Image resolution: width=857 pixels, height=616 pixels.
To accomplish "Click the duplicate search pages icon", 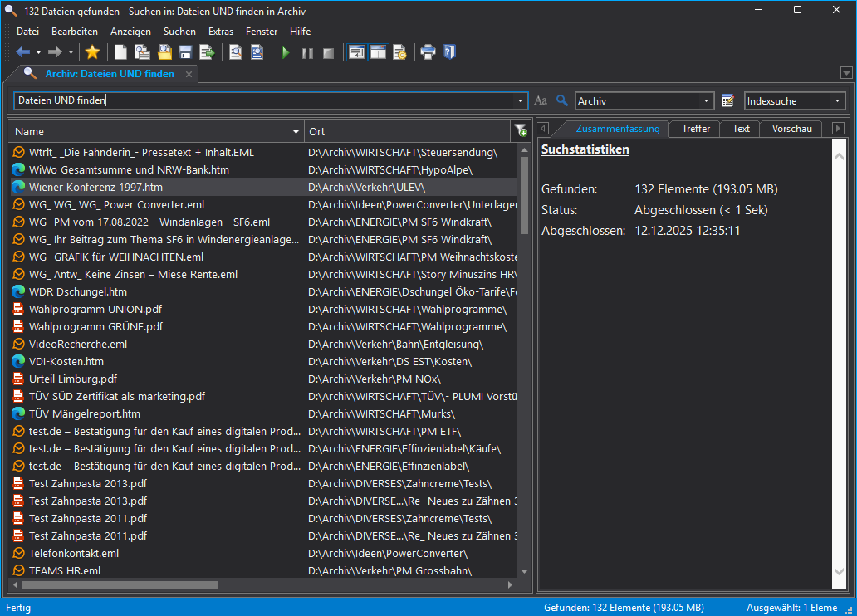I will click(x=142, y=52).
